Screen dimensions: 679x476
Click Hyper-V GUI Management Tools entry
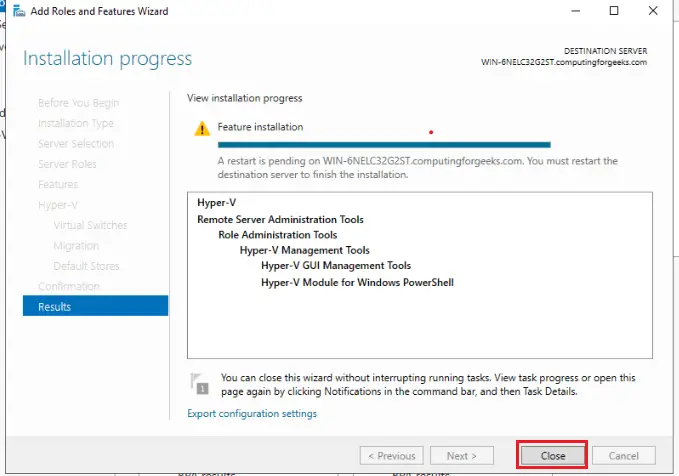(x=336, y=266)
